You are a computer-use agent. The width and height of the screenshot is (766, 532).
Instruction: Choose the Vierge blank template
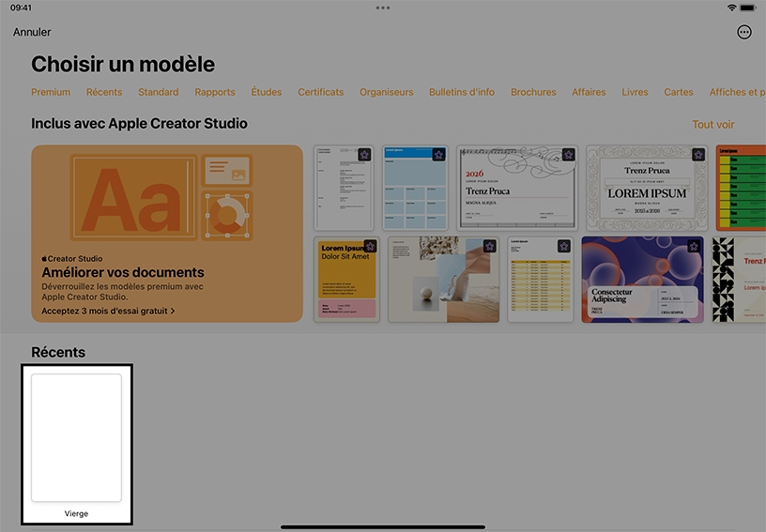point(77,444)
